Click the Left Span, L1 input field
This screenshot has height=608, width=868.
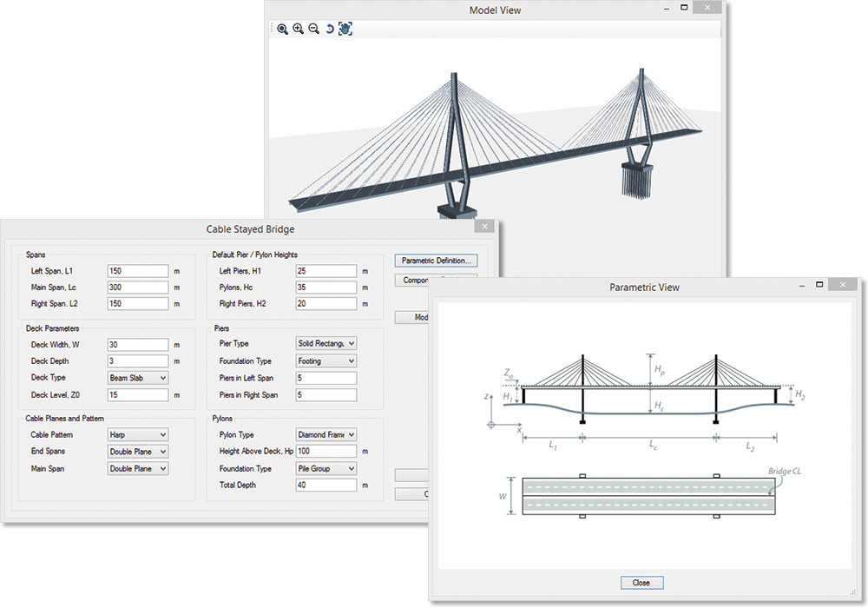pyautogui.click(x=137, y=271)
